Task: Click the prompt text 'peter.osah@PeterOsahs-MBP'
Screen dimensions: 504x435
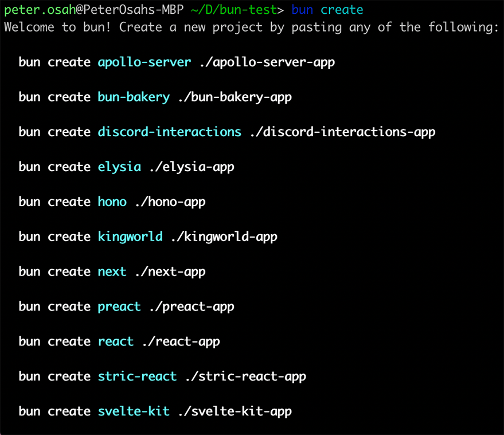Action: (x=93, y=10)
